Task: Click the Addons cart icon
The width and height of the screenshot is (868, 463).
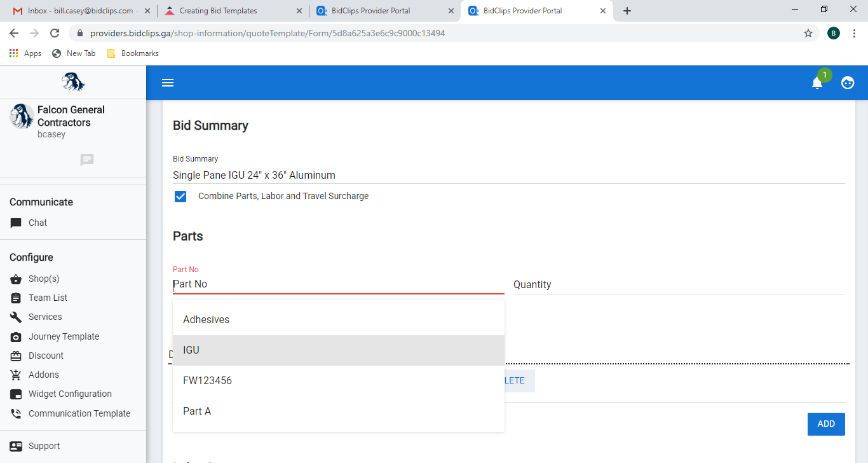Action: click(16, 375)
